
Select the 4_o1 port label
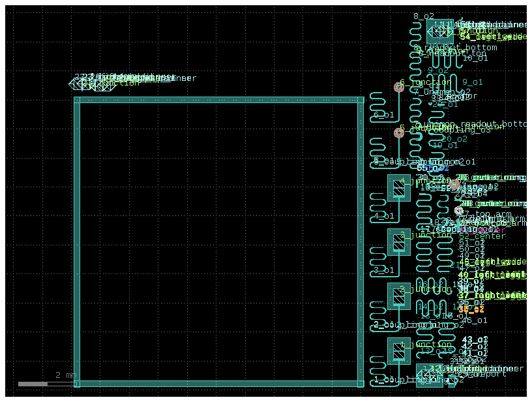click(x=384, y=216)
